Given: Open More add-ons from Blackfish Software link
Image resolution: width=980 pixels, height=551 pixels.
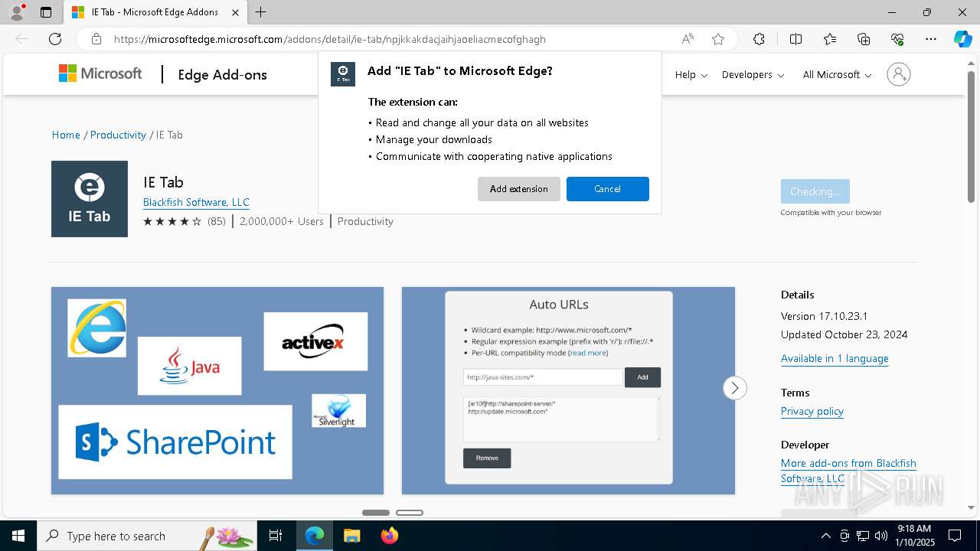Looking at the screenshot, I should (848, 471).
